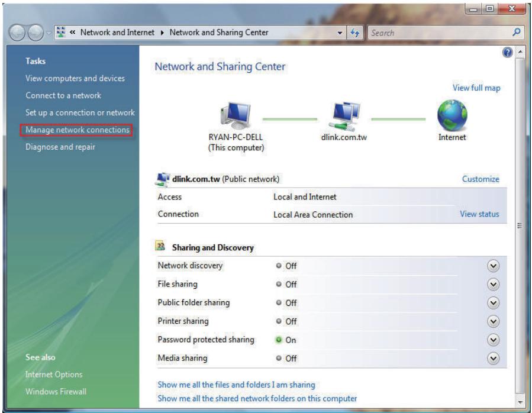Expand the Printer sharing settings
Viewport: 532px width, 413px height.
pyautogui.click(x=493, y=321)
